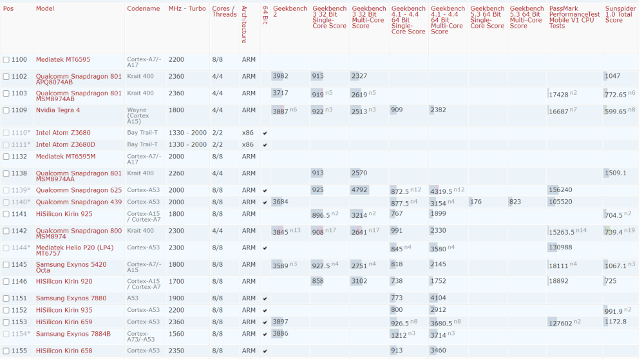Open Mediatek Helio P20 (LP4) MT6757 link
The width and height of the screenshot is (644, 359).
pos(74,251)
